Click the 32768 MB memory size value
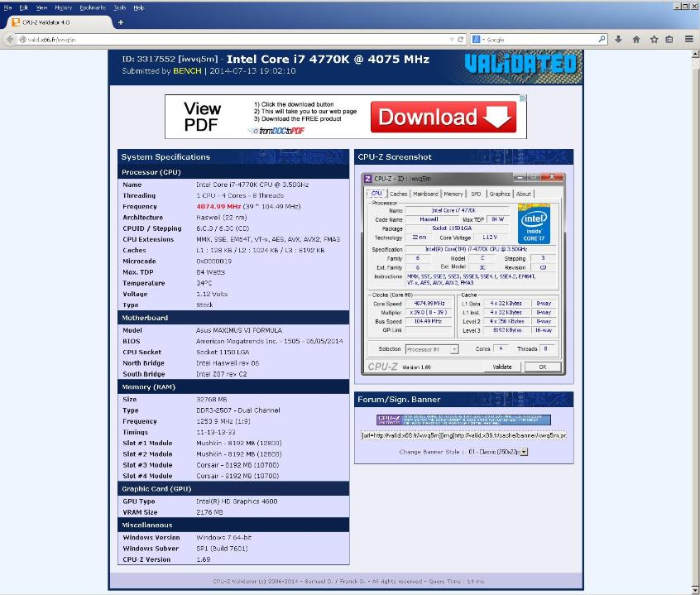 click(212, 400)
